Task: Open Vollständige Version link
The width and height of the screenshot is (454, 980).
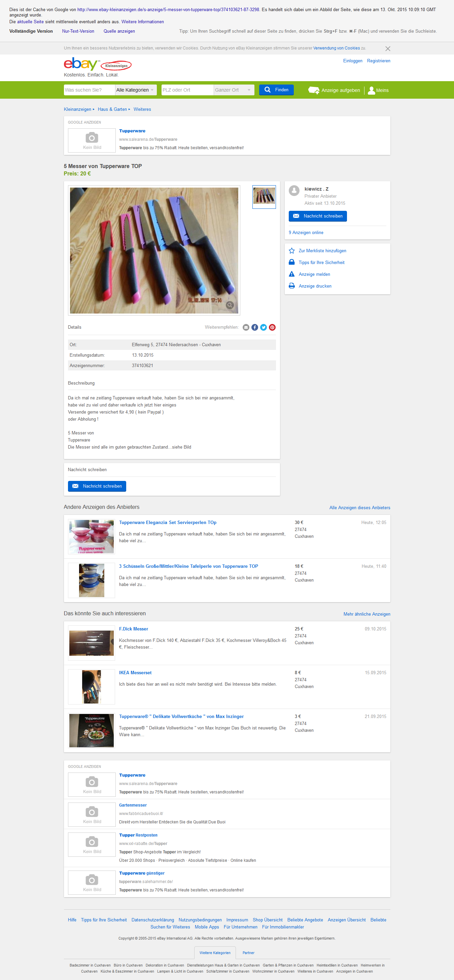Action: click(31, 31)
